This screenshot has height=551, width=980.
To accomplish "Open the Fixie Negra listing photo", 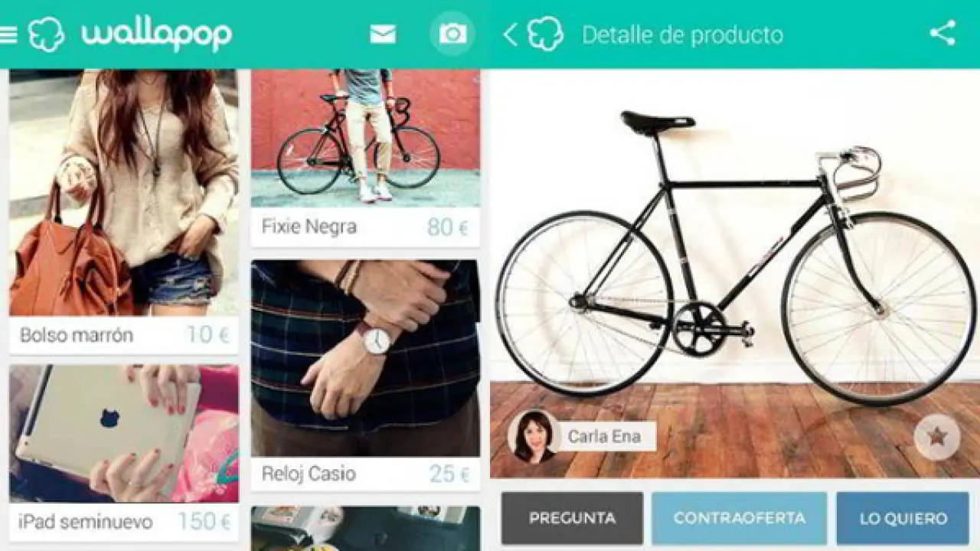I will 366,139.
